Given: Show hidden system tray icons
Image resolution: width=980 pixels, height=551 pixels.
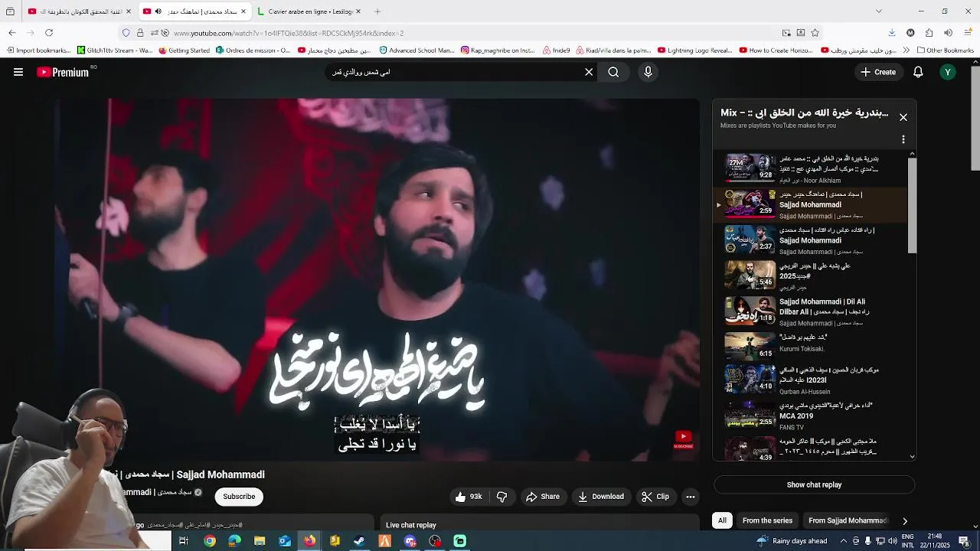Looking at the screenshot, I should tap(843, 541).
